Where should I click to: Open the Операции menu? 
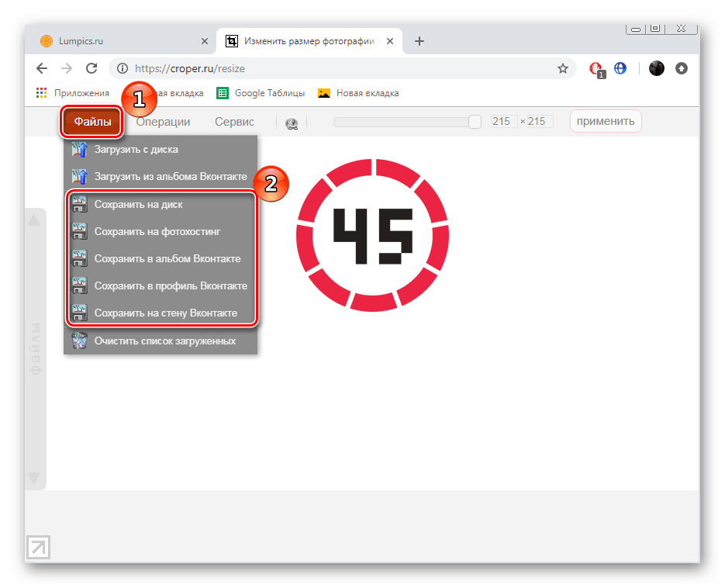[x=163, y=122]
